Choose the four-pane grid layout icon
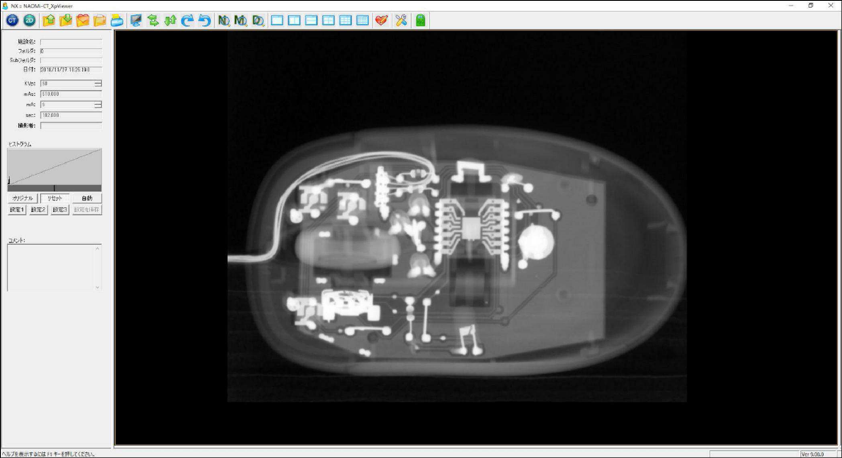 tap(328, 20)
